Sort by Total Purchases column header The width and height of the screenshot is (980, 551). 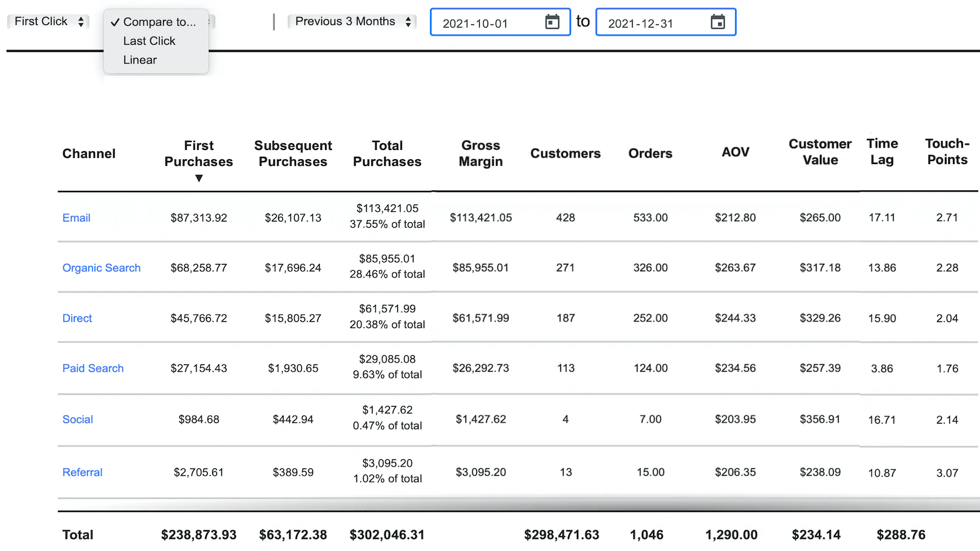[387, 154]
